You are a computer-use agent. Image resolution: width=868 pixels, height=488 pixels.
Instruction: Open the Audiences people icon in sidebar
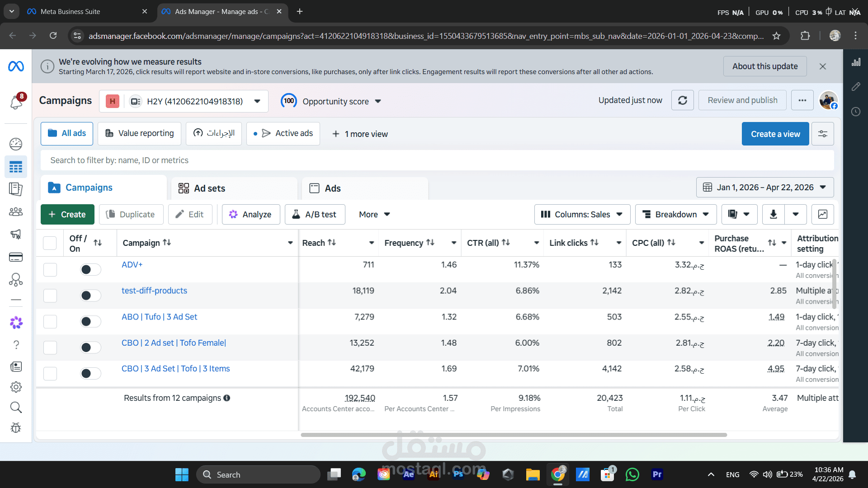[x=16, y=211]
